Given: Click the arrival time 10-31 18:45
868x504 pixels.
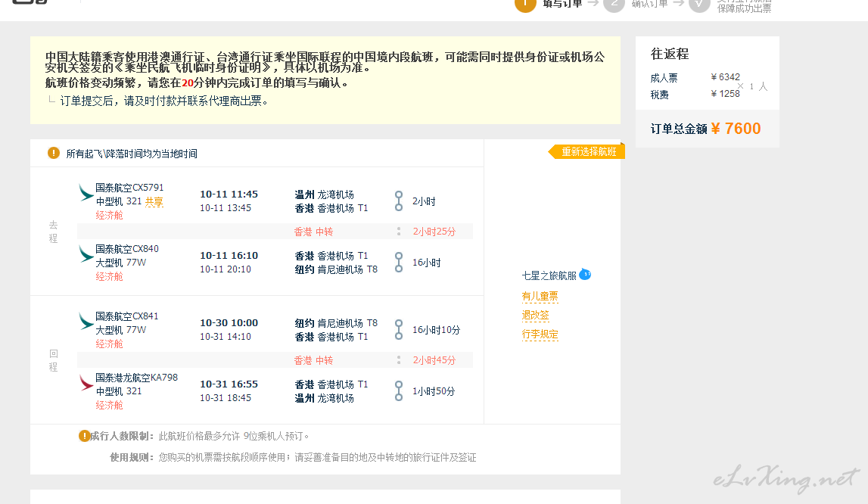Looking at the screenshot, I should [226, 397].
